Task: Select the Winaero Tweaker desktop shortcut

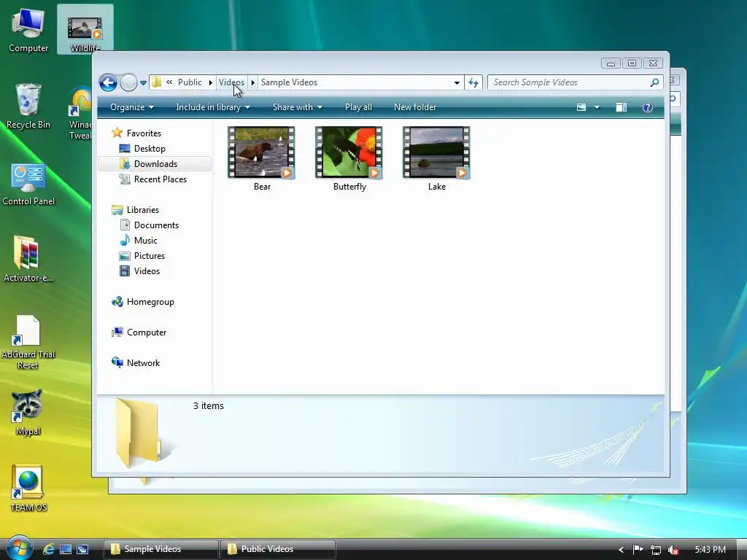Action: coord(80,113)
